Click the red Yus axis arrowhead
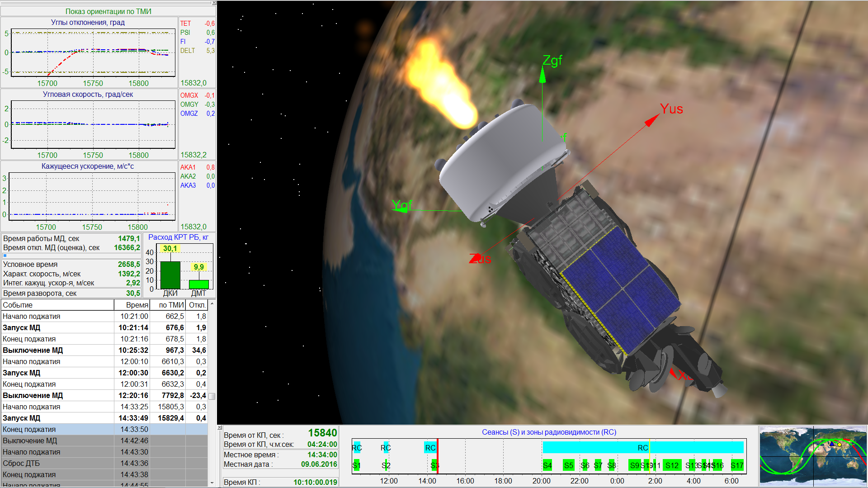Screen dimensions: 868x488 coord(651,120)
